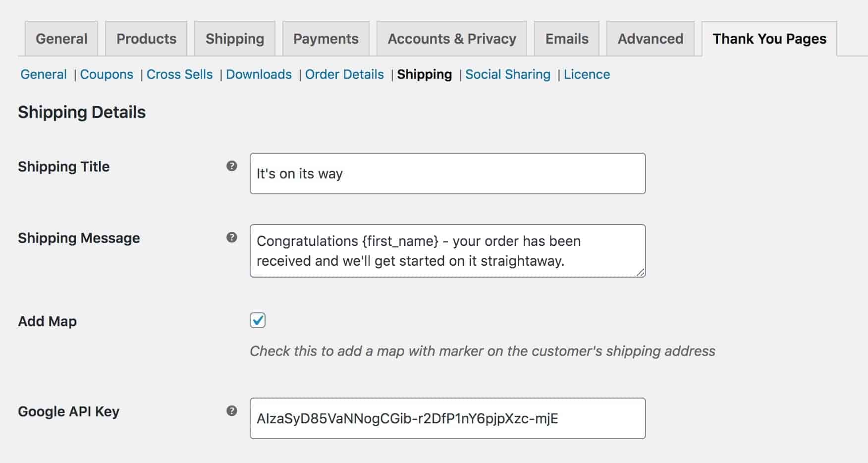Image resolution: width=868 pixels, height=463 pixels.
Task: Click the help icon beside Shipping Message
Action: point(231,237)
